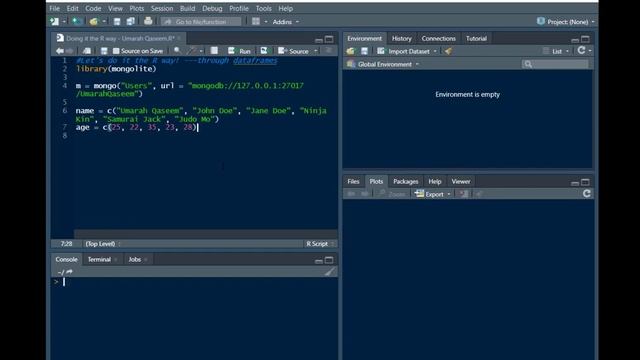This screenshot has width=640, height=360.
Task: Click the editor horizontal scrollbar
Action: 206,234
